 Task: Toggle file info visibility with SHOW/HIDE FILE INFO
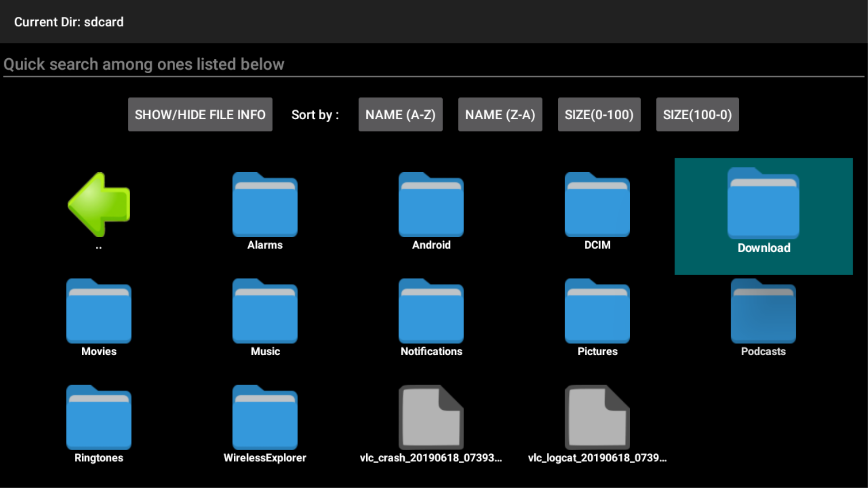pos(200,114)
